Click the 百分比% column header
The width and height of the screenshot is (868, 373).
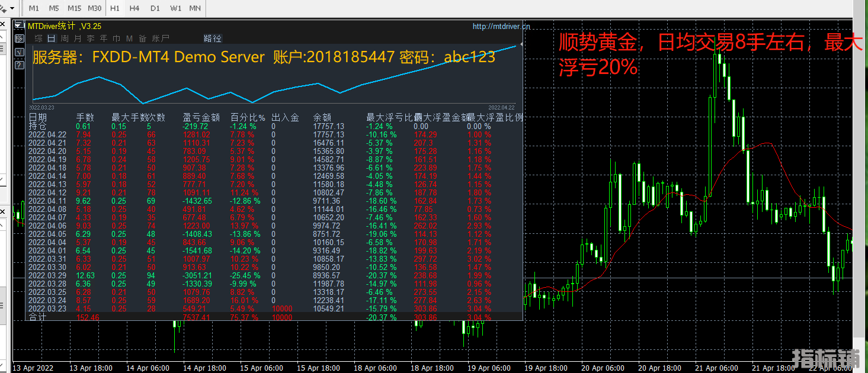(x=248, y=117)
